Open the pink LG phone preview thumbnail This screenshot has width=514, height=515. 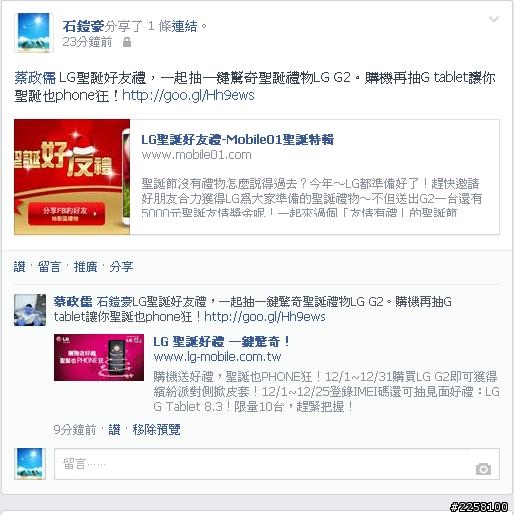[x=99, y=357]
